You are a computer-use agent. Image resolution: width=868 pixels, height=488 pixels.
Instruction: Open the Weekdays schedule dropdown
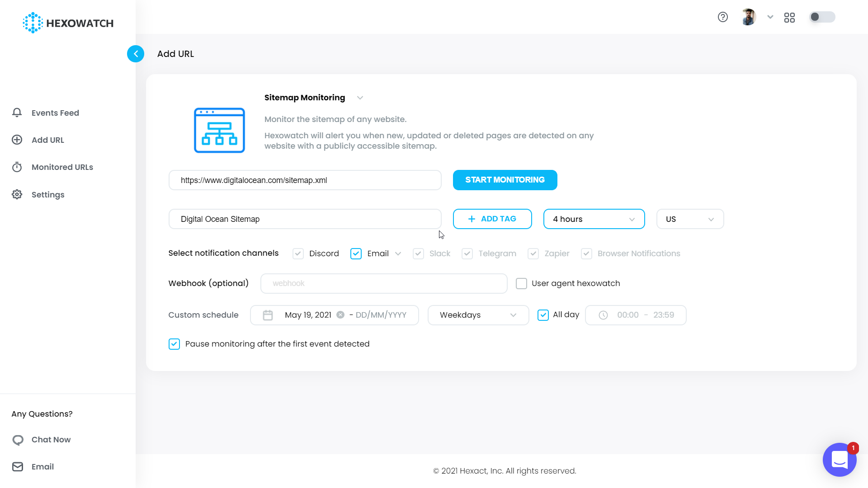pyautogui.click(x=478, y=315)
